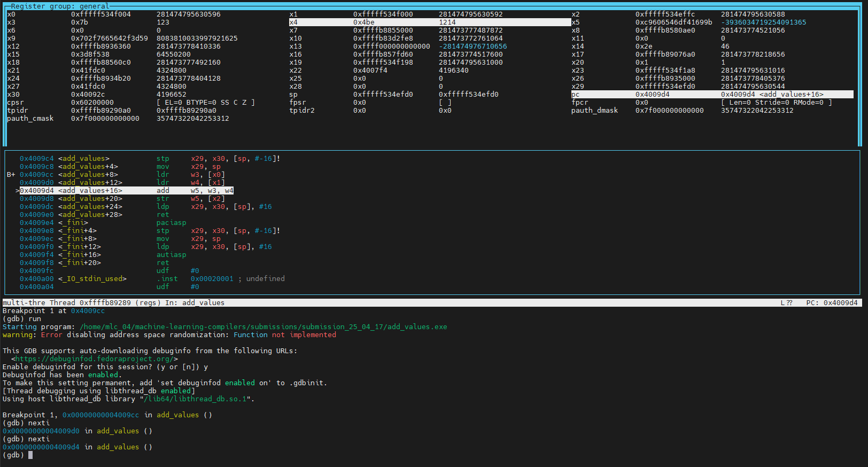The width and height of the screenshot is (868, 467).
Task: Click the paciasp instruction at <_fini>
Action: pyautogui.click(x=172, y=223)
